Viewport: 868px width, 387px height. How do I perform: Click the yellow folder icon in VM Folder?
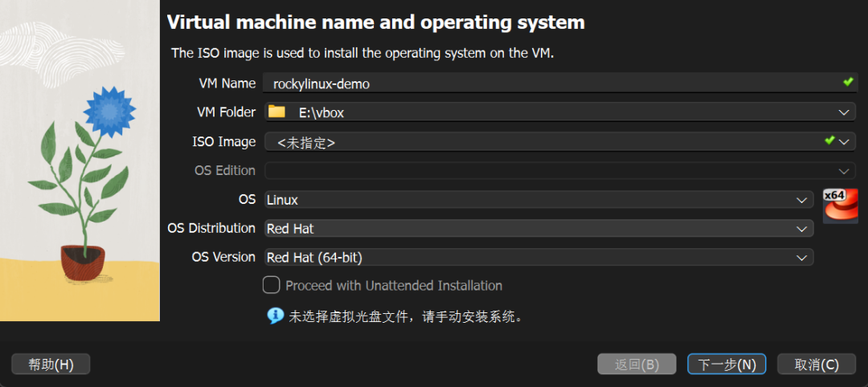click(276, 112)
